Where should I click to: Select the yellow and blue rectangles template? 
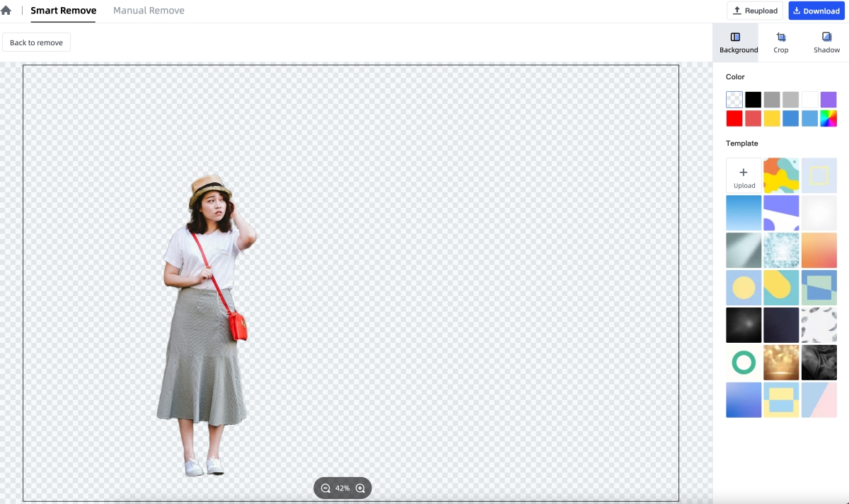tap(781, 400)
